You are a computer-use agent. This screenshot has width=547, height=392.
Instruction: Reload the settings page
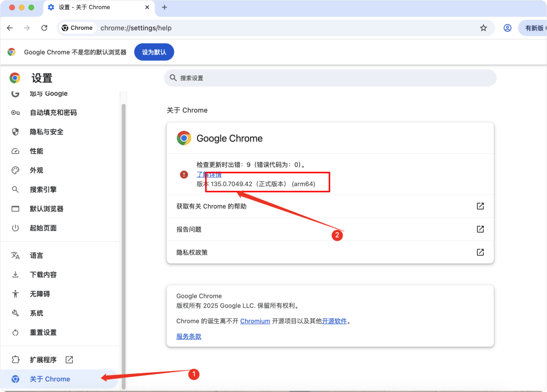coord(44,28)
